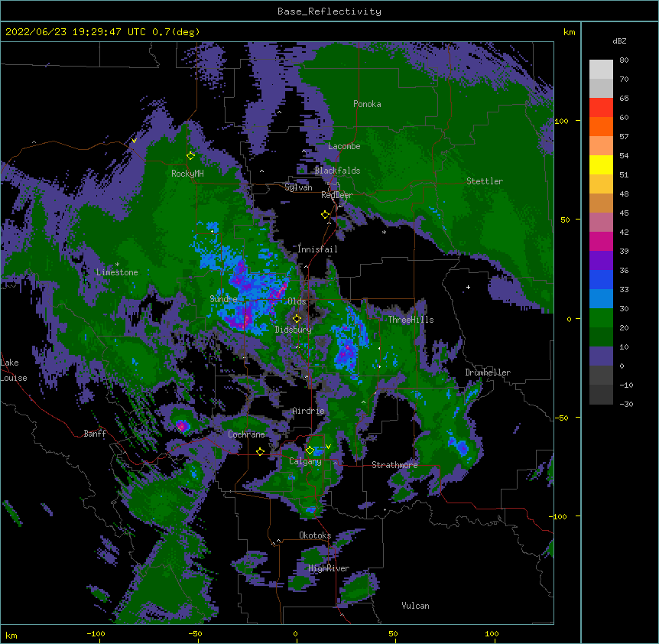Click the km label at bottom left
This screenshot has width=659, height=644.
[11, 636]
